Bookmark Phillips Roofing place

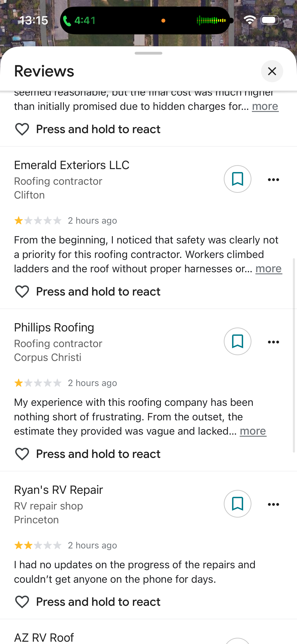pos(237,341)
